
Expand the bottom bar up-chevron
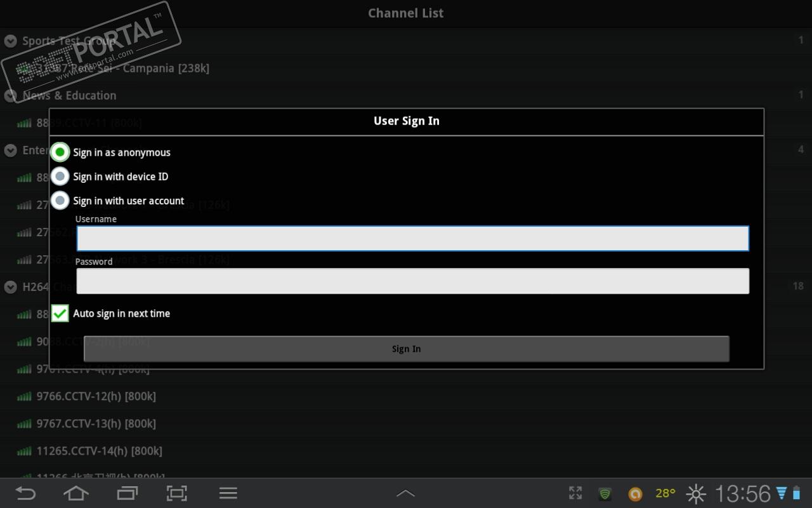pyautogui.click(x=406, y=493)
